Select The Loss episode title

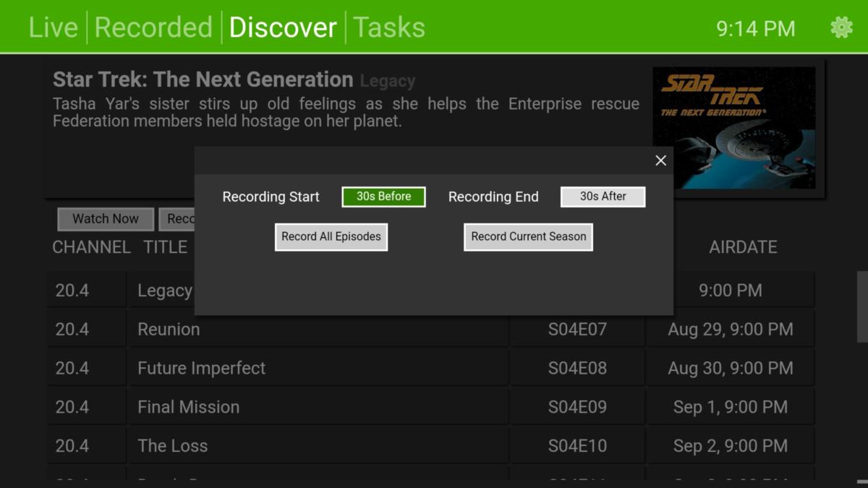coord(173,447)
